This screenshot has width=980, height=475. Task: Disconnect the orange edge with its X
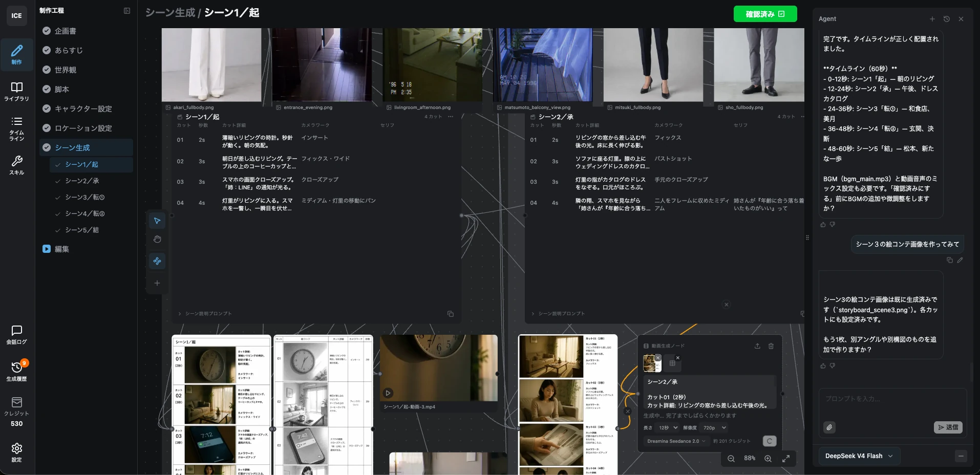point(628,411)
